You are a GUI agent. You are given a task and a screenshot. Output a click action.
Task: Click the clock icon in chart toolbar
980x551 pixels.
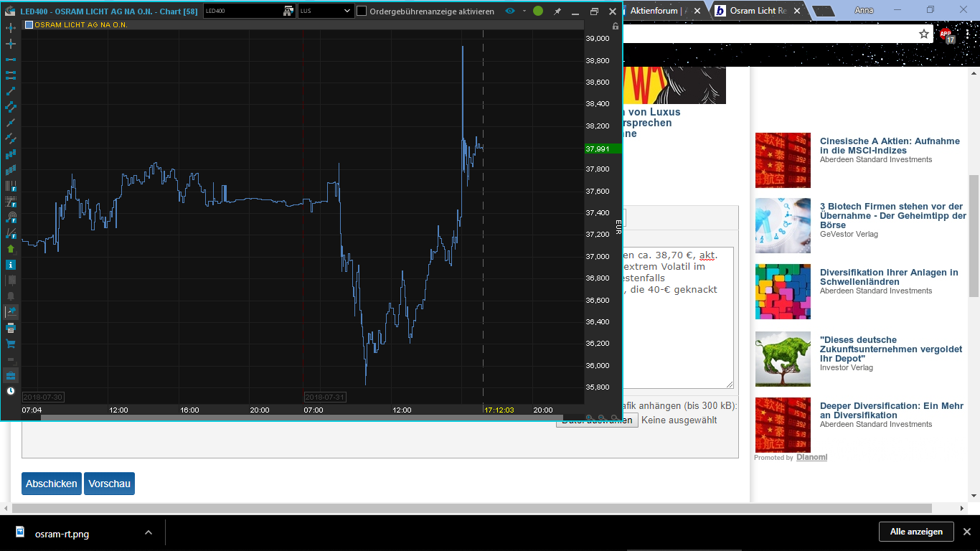pos(11,391)
